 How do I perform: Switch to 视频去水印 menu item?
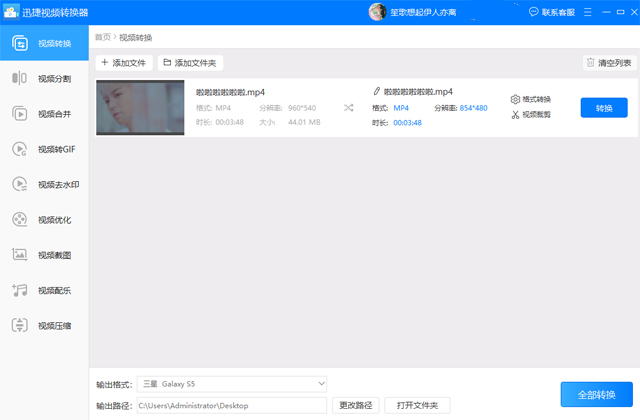point(44,184)
